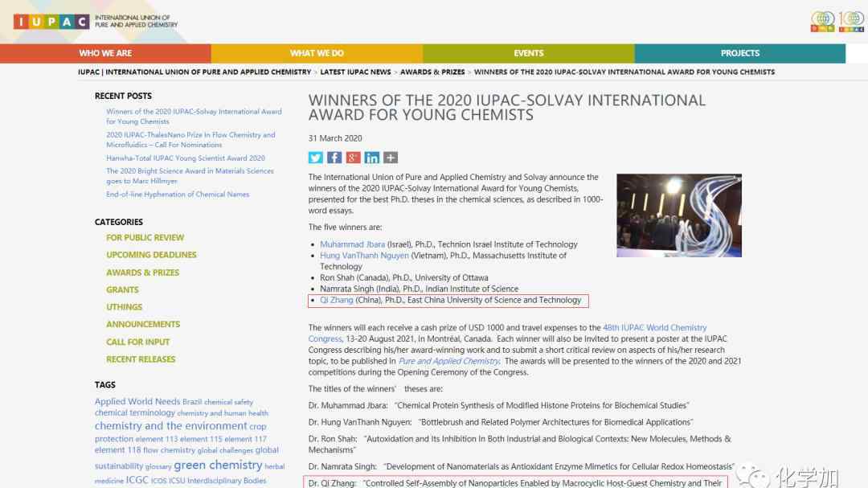Click the element 117 tag

click(245, 439)
